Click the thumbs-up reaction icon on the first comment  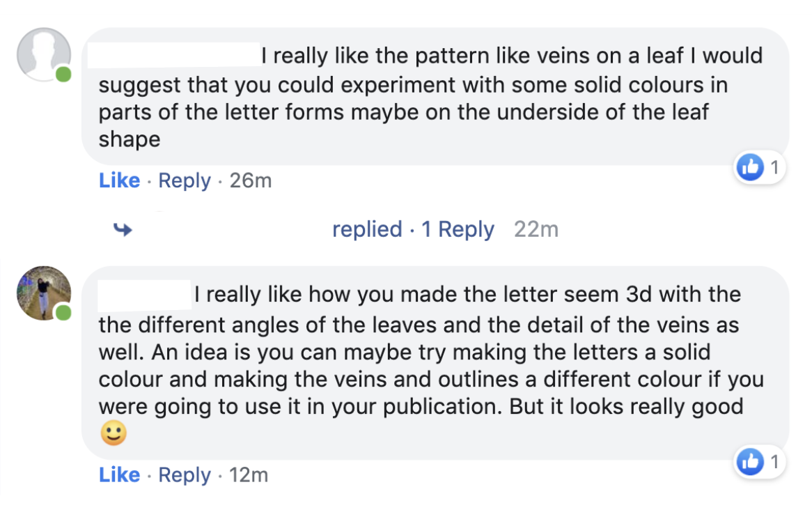coord(750,167)
